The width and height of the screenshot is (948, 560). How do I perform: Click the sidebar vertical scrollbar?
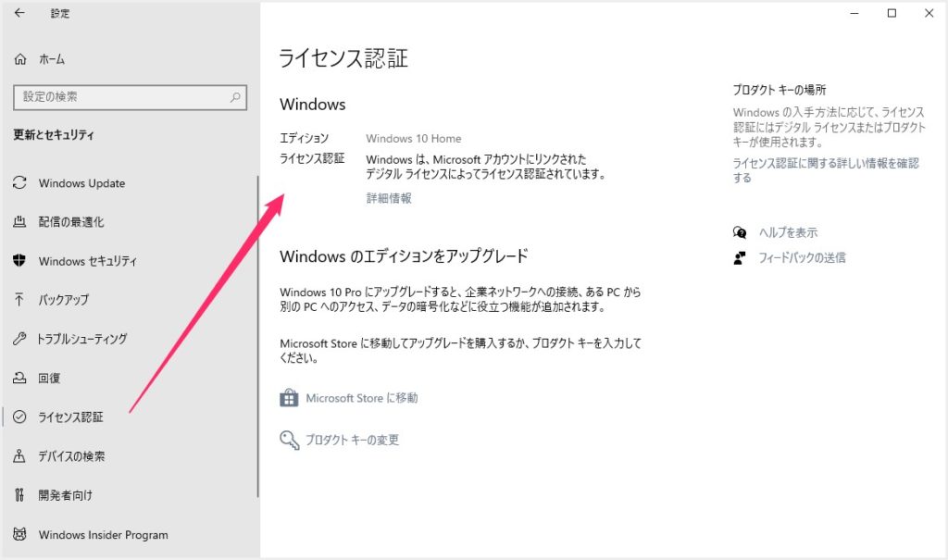(258, 336)
